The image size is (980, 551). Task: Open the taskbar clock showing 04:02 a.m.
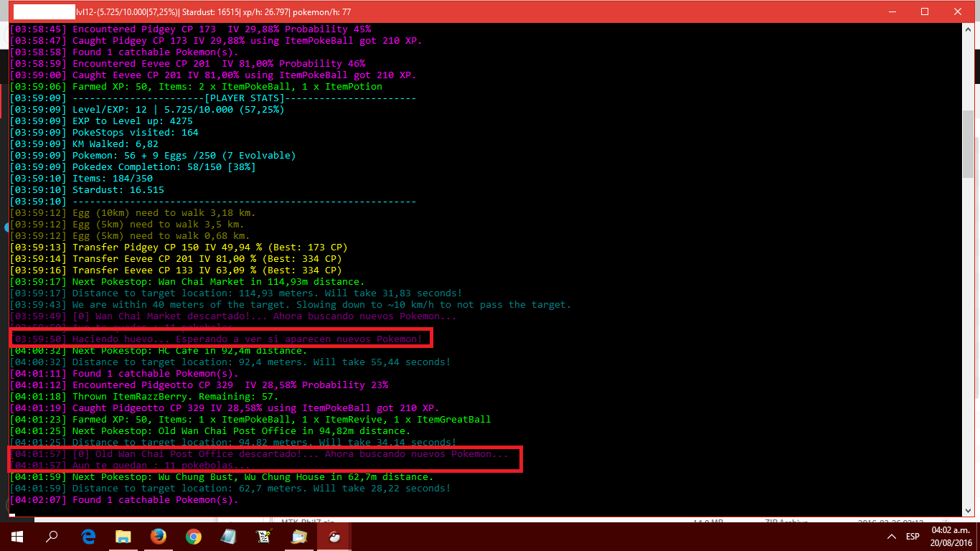(x=951, y=536)
